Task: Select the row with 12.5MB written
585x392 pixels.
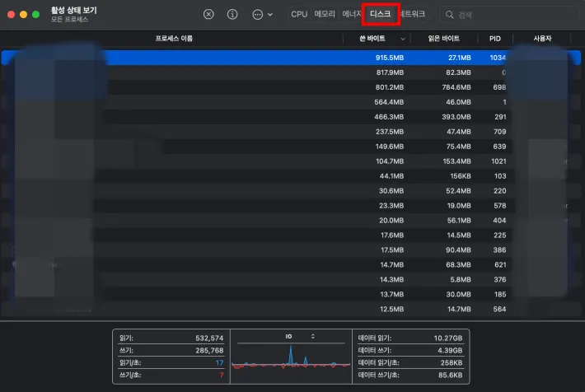Action: tap(291, 309)
